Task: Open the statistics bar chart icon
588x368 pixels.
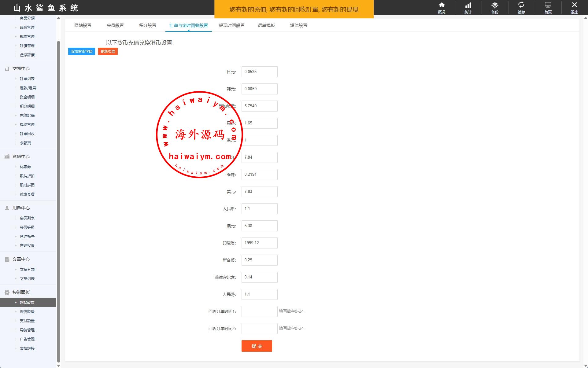Action: pos(468,5)
